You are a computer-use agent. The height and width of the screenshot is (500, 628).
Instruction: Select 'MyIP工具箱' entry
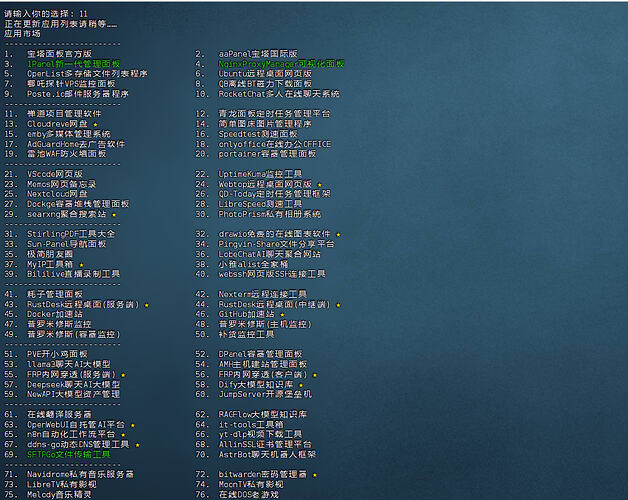(x=50, y=264)
